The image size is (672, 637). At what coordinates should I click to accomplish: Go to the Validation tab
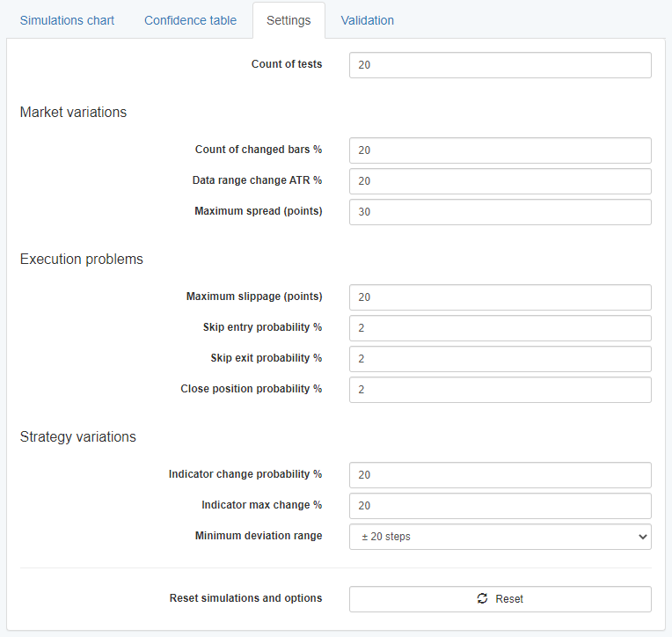click(367, 20)
